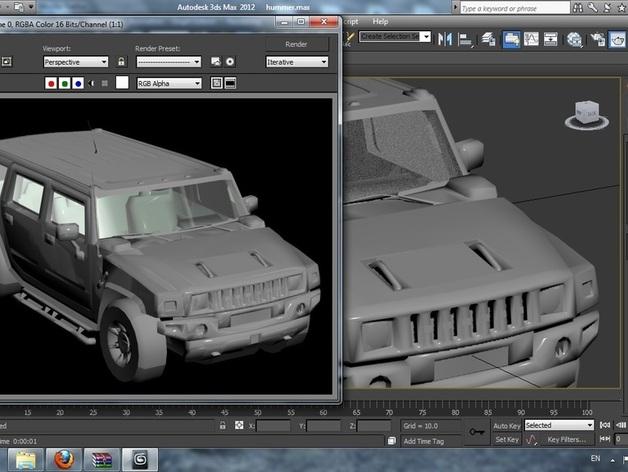
Task: Click the Z coordinate field
Action: (374, 426)
